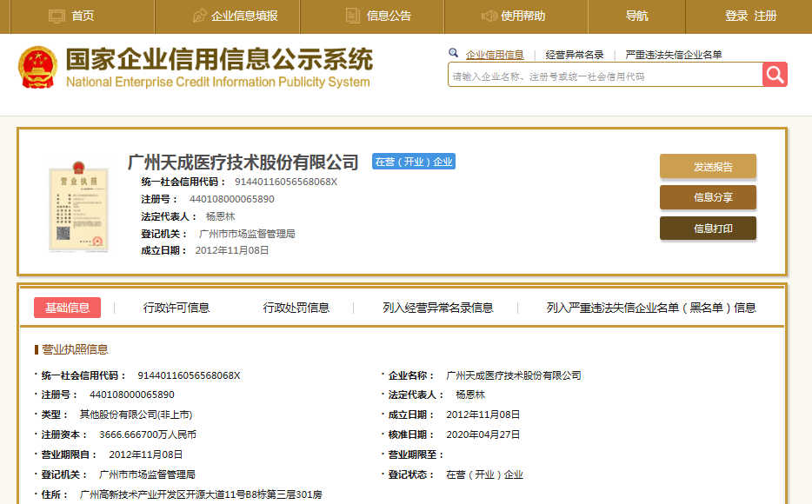This screenshot has height=504, width=812.
Task: Click the 登录 link
Action: point(736,16)
